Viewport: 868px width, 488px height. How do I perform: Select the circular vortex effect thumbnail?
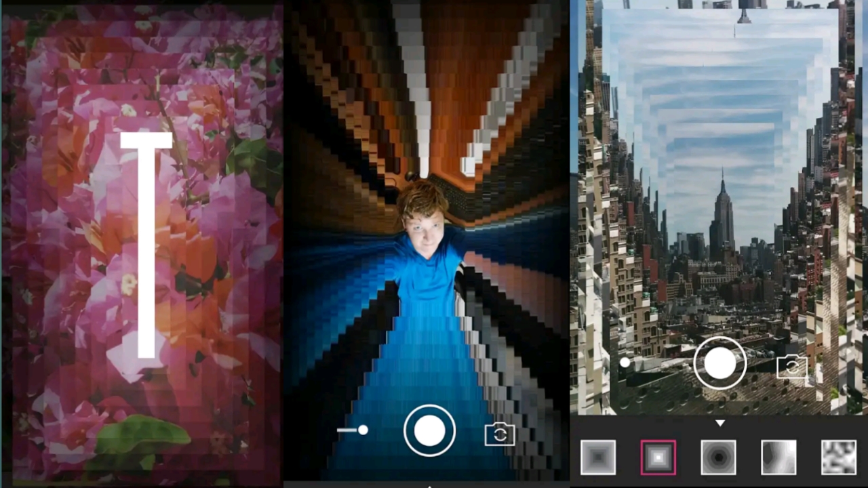[717, 456]
